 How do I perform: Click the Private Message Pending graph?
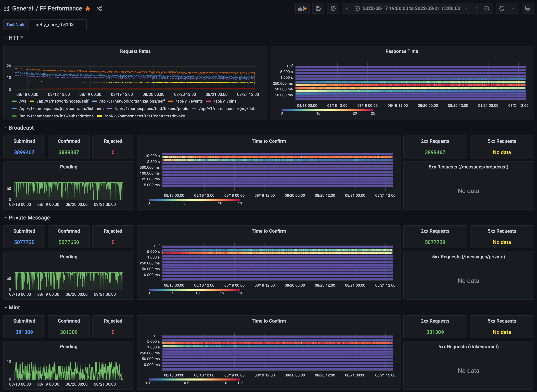tap(69, 281)
